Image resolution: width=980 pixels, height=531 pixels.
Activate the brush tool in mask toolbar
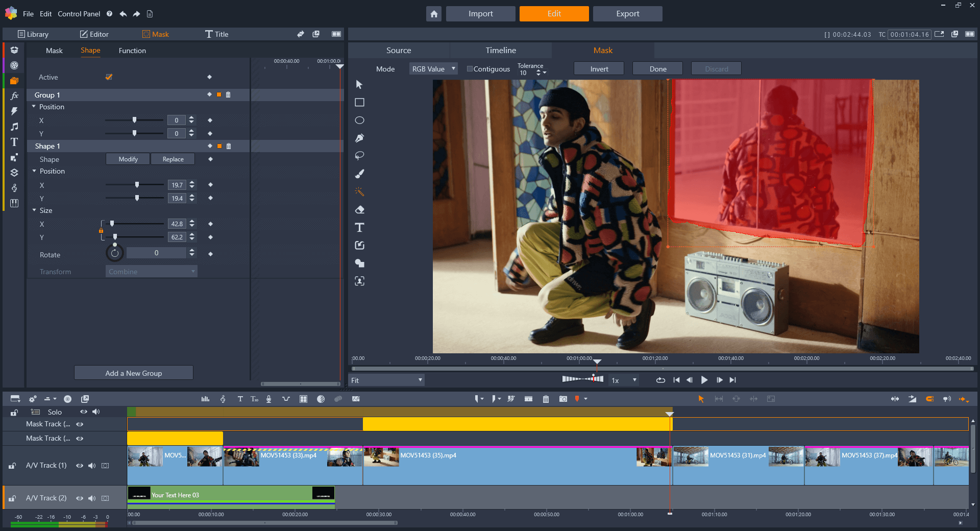[359, 174]
